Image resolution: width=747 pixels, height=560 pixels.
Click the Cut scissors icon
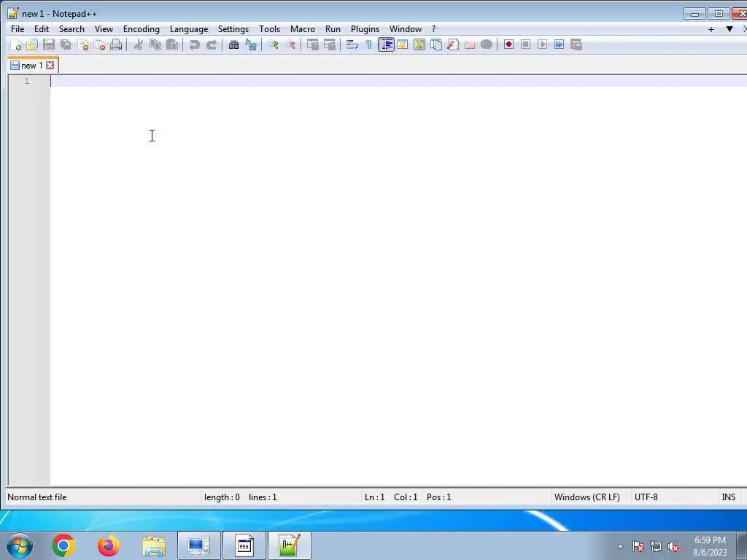tap(139, 44)
